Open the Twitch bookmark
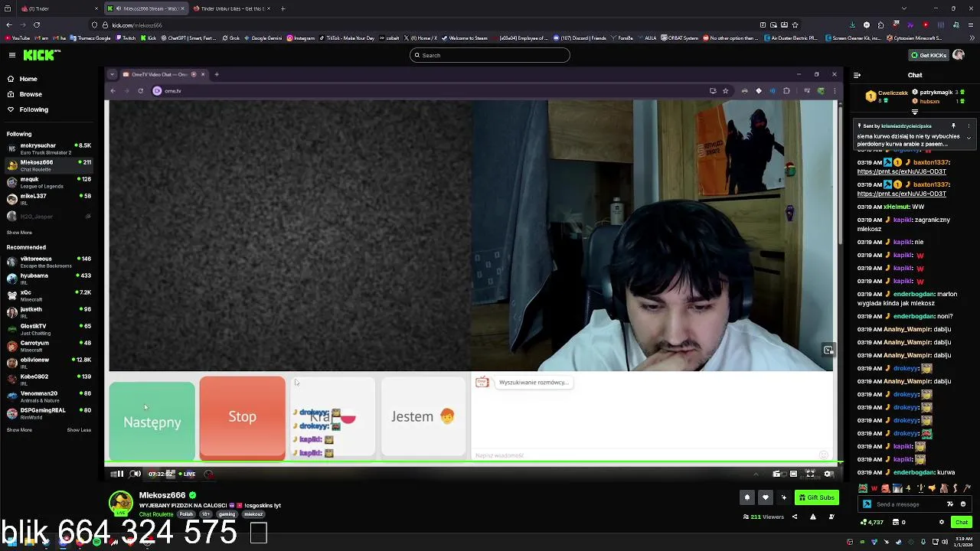This screenshot has height=551, width=980. (126, 37)
